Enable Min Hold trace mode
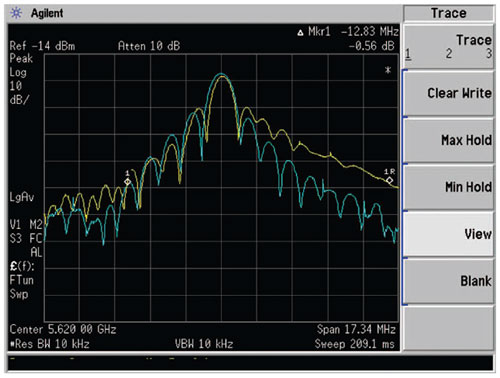The image size is (500, 378). [449, 187]
